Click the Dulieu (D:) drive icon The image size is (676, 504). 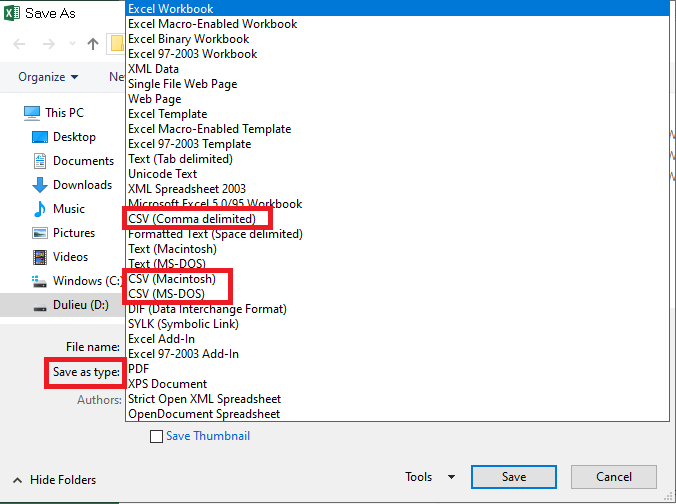click(40, 307)
